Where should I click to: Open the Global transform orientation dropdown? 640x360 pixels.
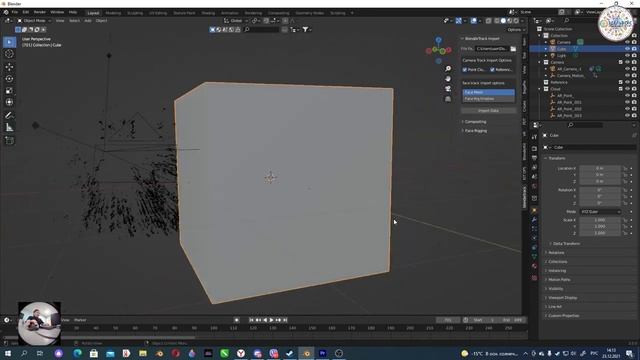tap(236, 20)
